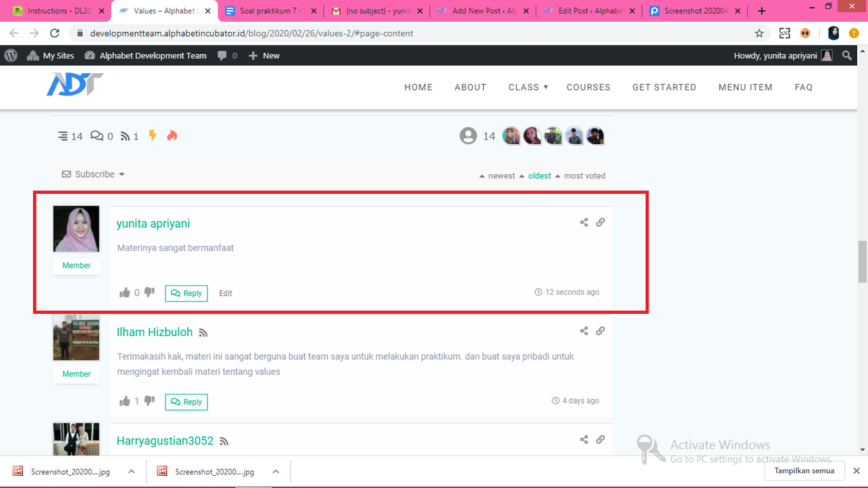Click the replies count bubble icon
This screenshot has height=488, width=868.
click(97, 136)
